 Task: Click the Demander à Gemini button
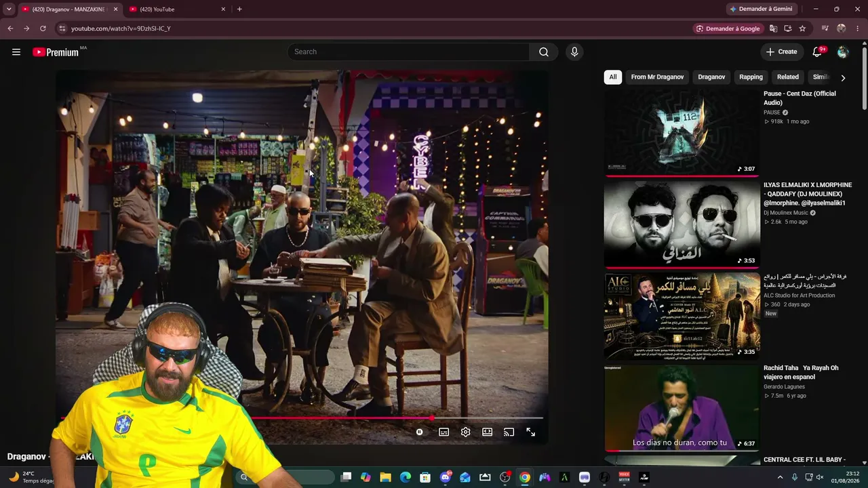click(761, 9)
